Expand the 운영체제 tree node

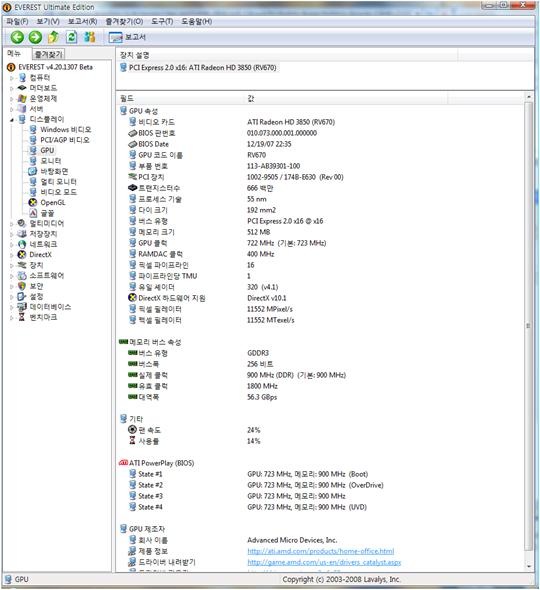pos(12,99)
